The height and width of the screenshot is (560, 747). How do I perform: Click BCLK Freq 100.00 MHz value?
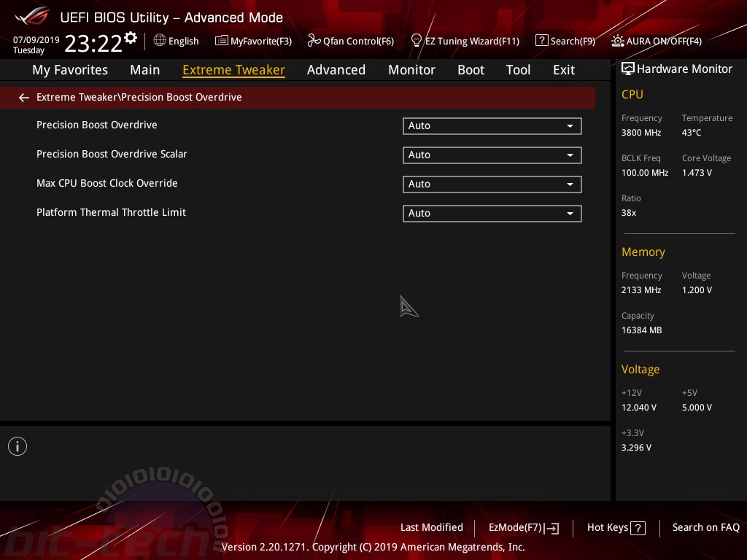click(x=645, y=172)
